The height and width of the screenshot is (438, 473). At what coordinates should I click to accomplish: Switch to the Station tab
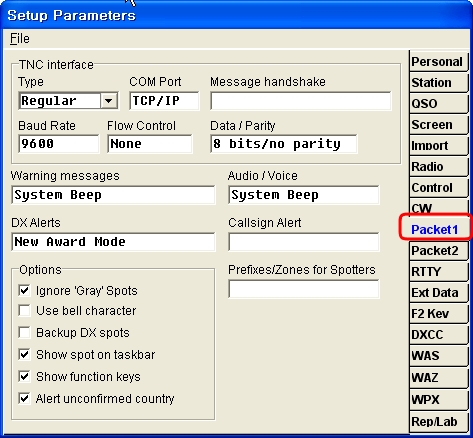coord(438,83)
